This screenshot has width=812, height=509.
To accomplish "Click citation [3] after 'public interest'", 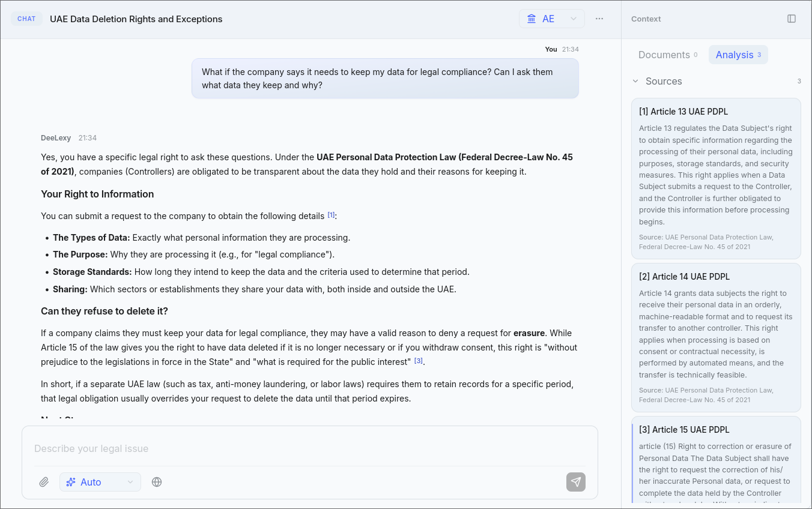I will pos(419,361).
